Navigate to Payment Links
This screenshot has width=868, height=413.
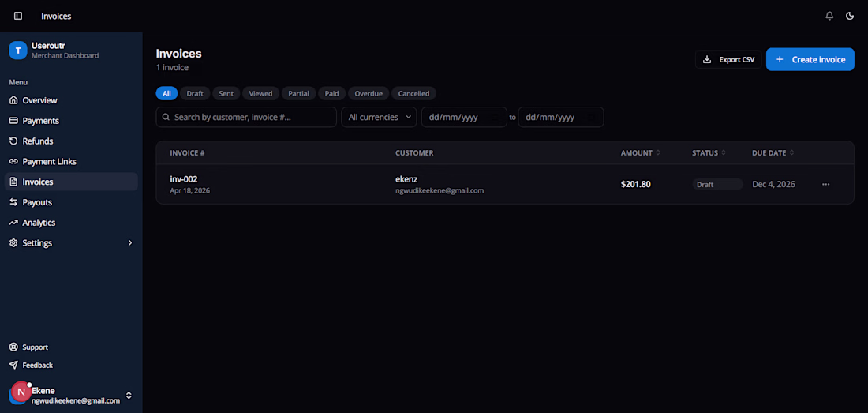pos(71,162)
